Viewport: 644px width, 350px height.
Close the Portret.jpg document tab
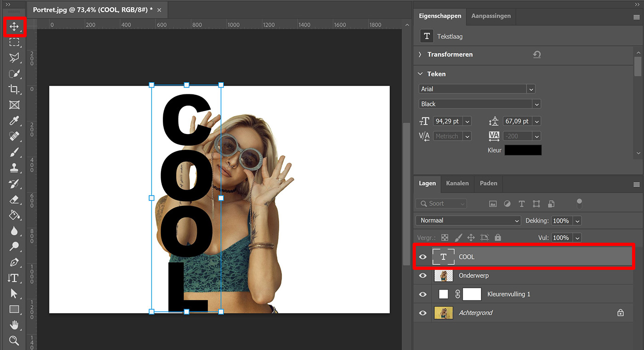click(x=159, y=10)
